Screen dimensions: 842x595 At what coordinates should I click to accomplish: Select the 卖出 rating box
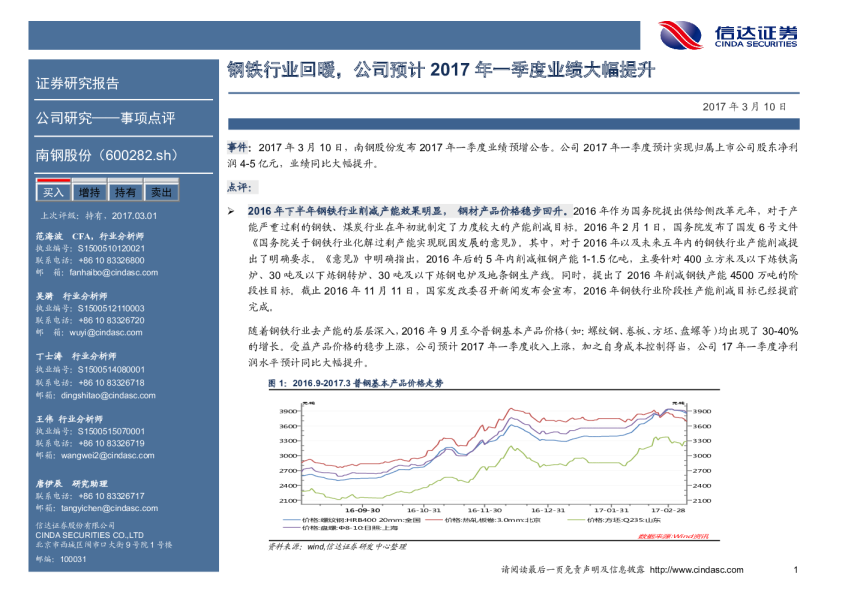[x=159, y=192]
